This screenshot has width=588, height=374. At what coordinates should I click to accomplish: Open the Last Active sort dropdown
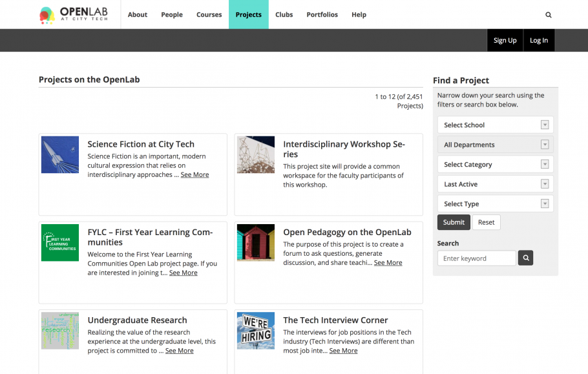tap(495, 184)
